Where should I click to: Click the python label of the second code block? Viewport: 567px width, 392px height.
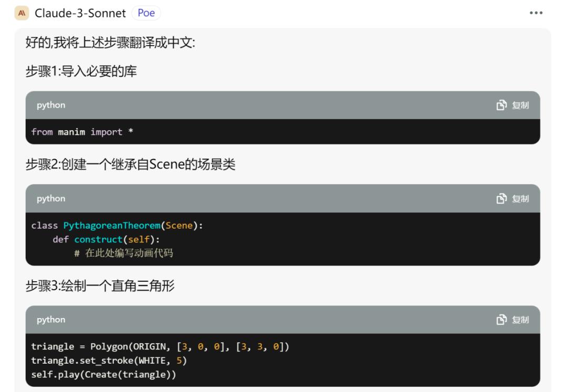pyautogui.click(x=51, y=198)
